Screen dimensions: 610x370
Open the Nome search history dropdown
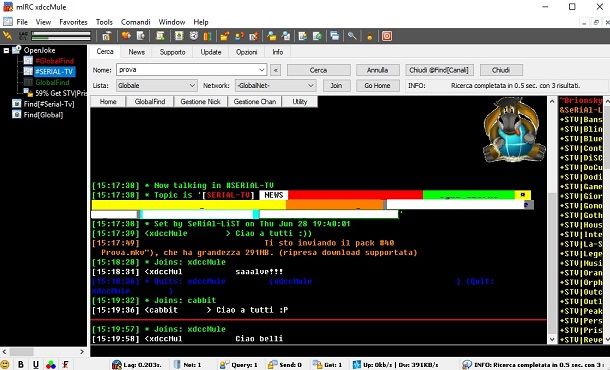click(x=262, y=70)
